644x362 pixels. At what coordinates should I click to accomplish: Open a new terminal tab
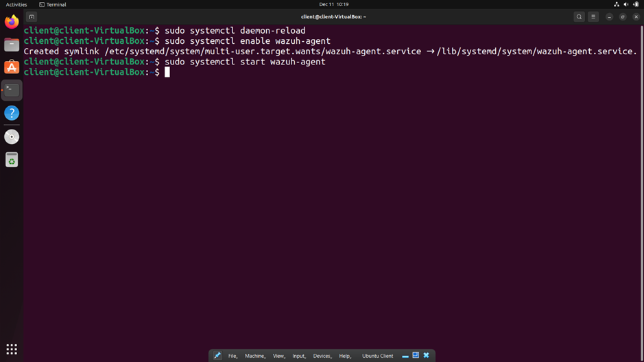(x=32, y=17)
